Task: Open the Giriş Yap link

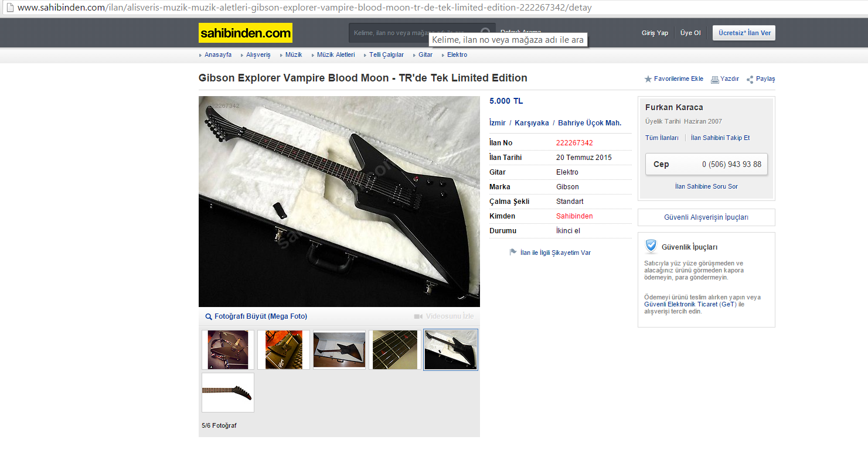Action: 655,33
